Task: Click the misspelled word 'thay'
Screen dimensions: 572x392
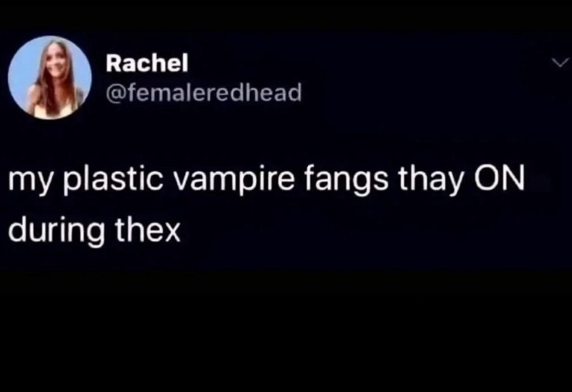Action: pos(430,180)
